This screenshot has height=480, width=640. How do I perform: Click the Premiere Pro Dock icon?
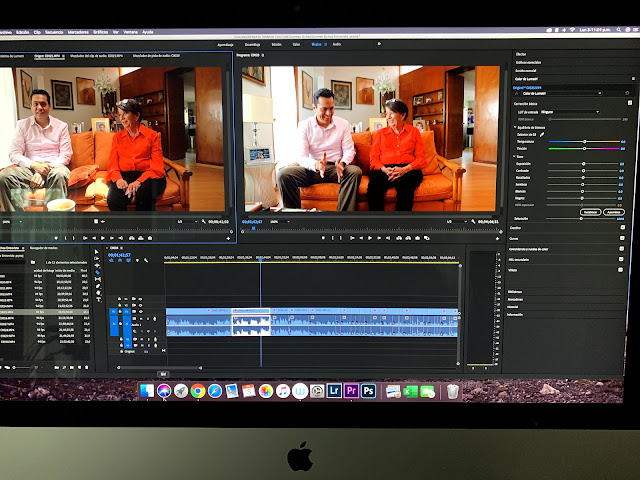pyautogui.click(x=351, y=391)
